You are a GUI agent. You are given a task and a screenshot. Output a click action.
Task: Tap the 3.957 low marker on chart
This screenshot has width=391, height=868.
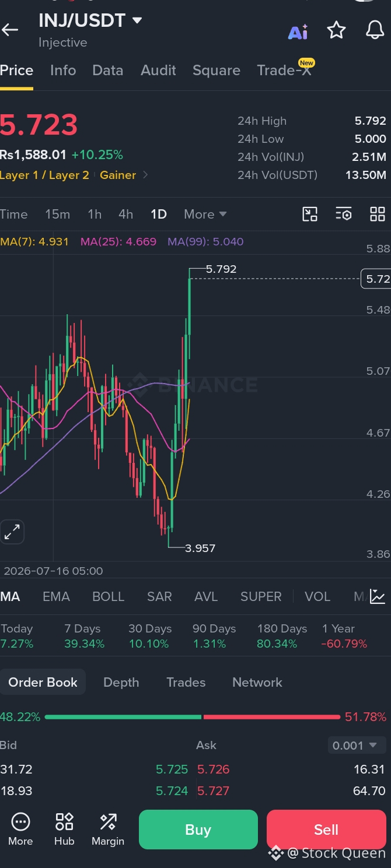(200, 548)
